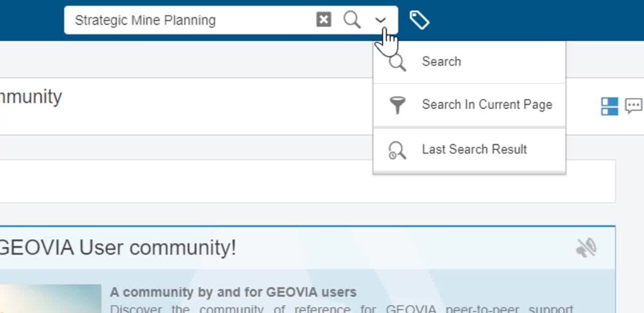Open the tags panel via the tag icon
Viewport: 644px width, 313px height.
click(x=419, y=20)
